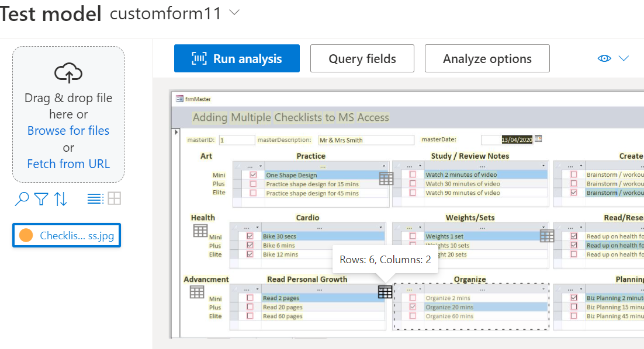Open Query fields
This screenshot has height=349, width=644.
[x=362, y=58]
